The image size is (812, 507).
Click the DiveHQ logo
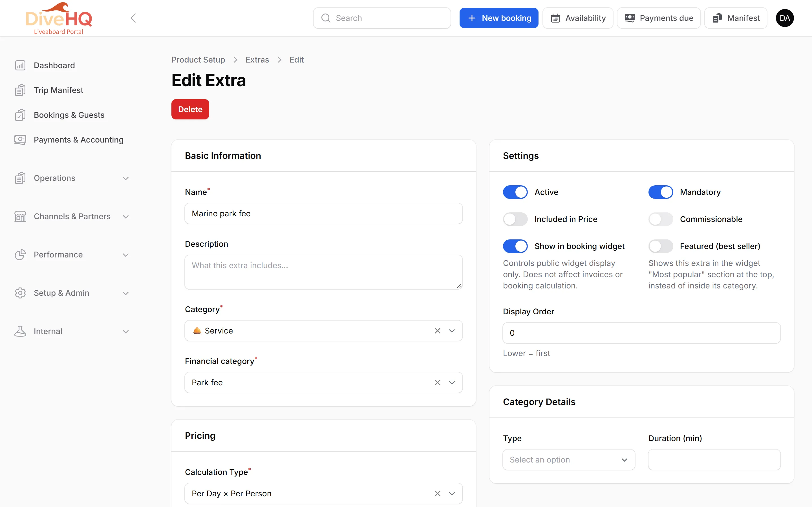tap(59, 18)
